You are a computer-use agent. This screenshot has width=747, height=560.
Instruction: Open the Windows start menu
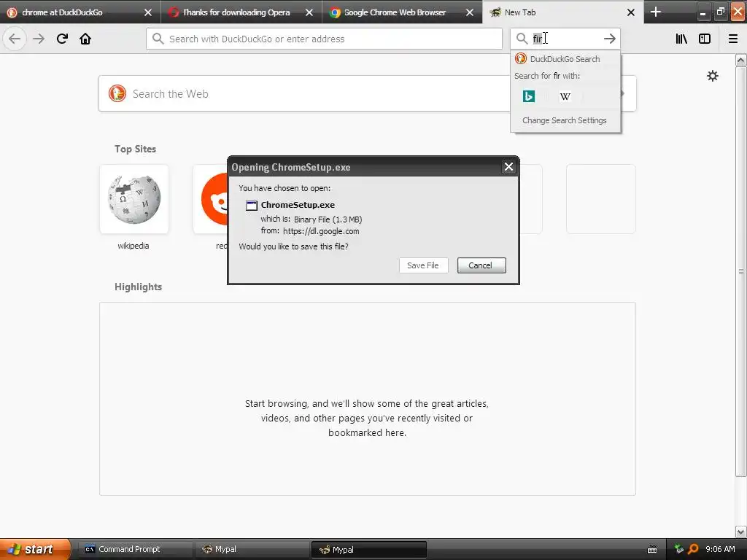click(36, 549)
